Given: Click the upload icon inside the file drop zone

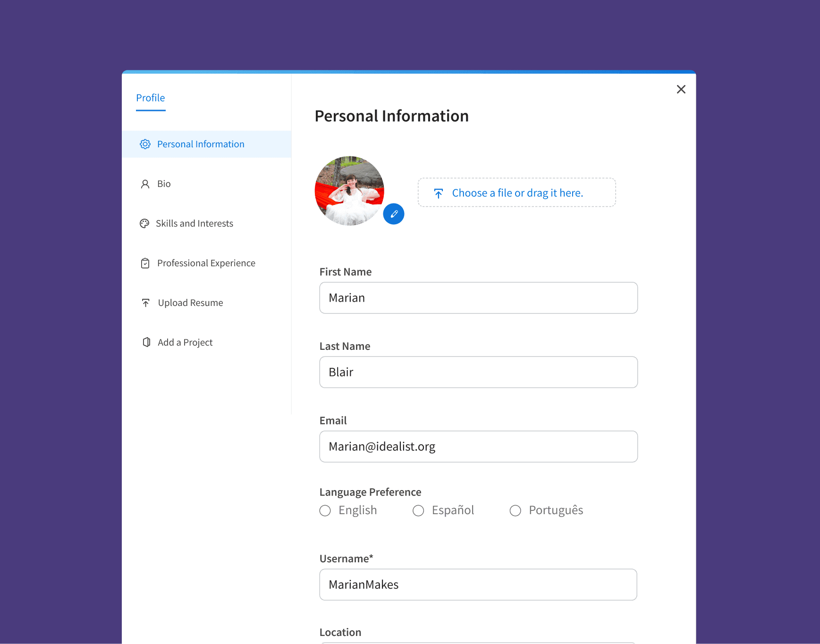Looking at the screenshot, I should tap(439, 193).
